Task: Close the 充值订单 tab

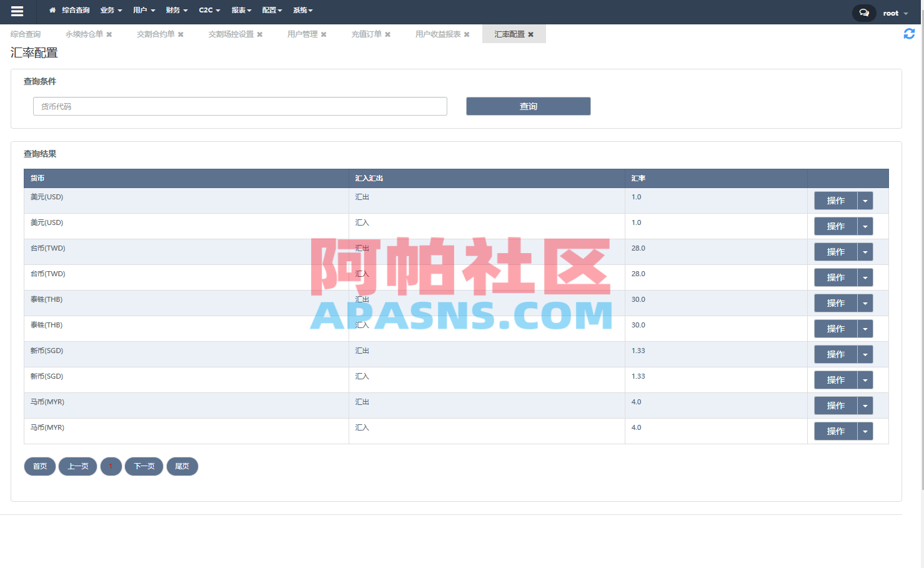Action: click(387, 34)
